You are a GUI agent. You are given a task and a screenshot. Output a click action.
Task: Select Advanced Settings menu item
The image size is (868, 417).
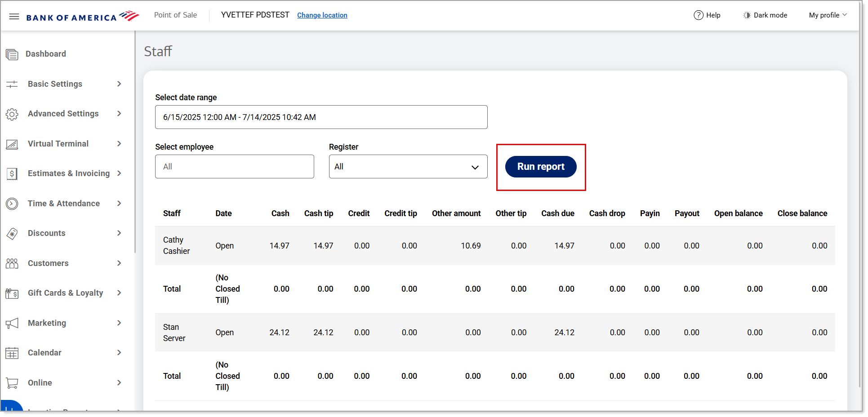click(63, 114)
